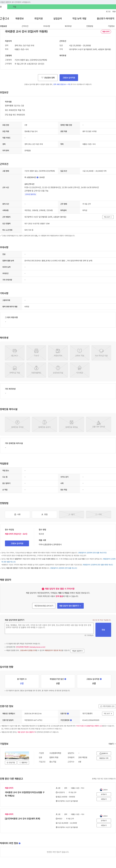The image size is (116, 868).
Task: Click the 직원대출제도 icon
Action: coord(36,370)
